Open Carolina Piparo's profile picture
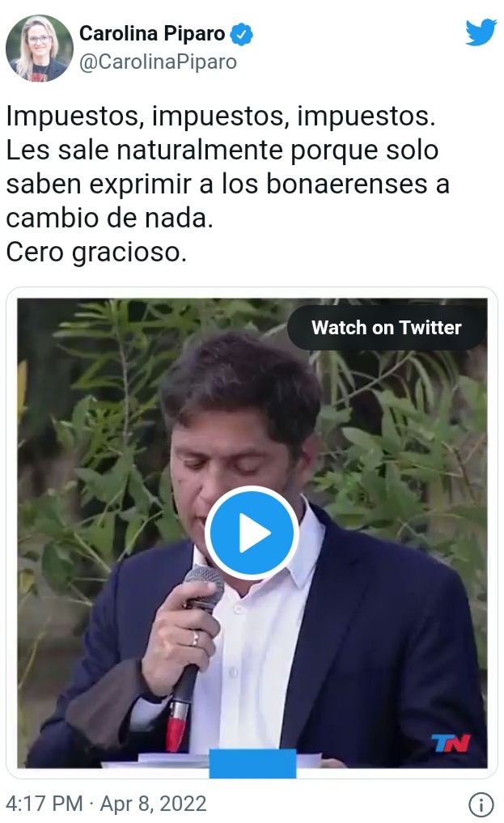504x823 pixels. coord(40,49)
